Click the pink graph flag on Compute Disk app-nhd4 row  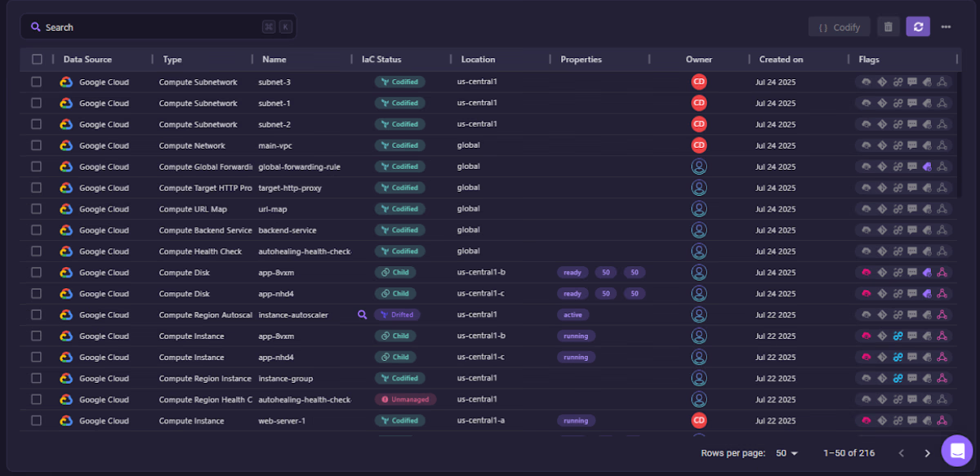pyautogui.click(x=942, y=293)
